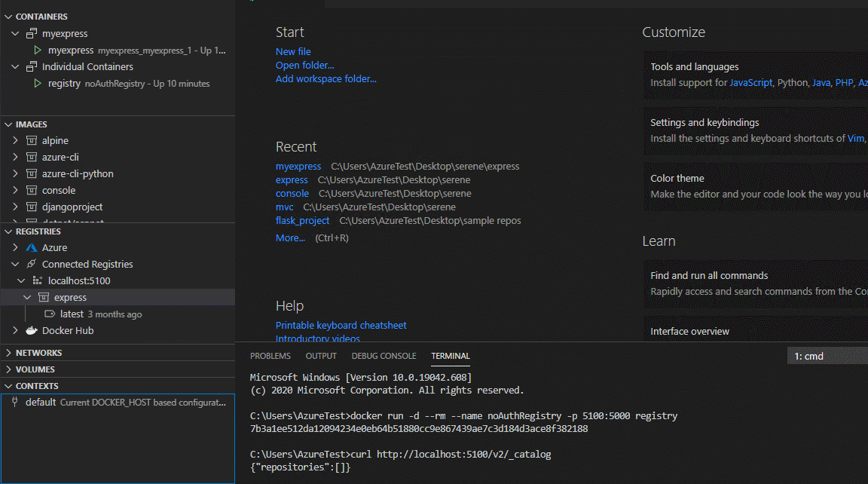Screen dimensions: 868x484
Task: Click the running icon of myexpress container
Action: click(38, 50)
